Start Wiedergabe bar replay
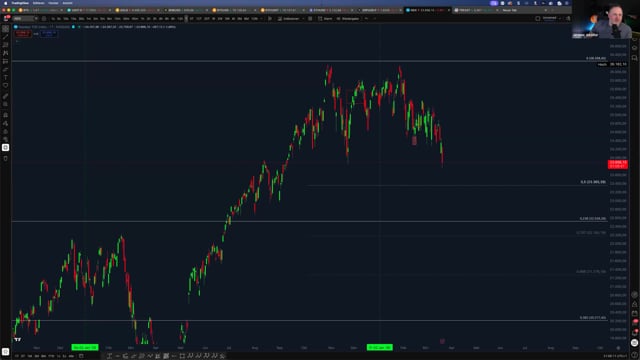640x360 pixels. pyautogui.click(x=348, y=18)
